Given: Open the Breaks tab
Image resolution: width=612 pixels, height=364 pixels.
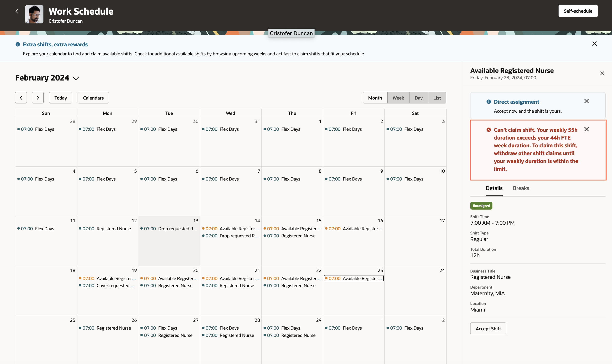Looking at the screenshot, I should pyautogui.click(x=521, y=188).
